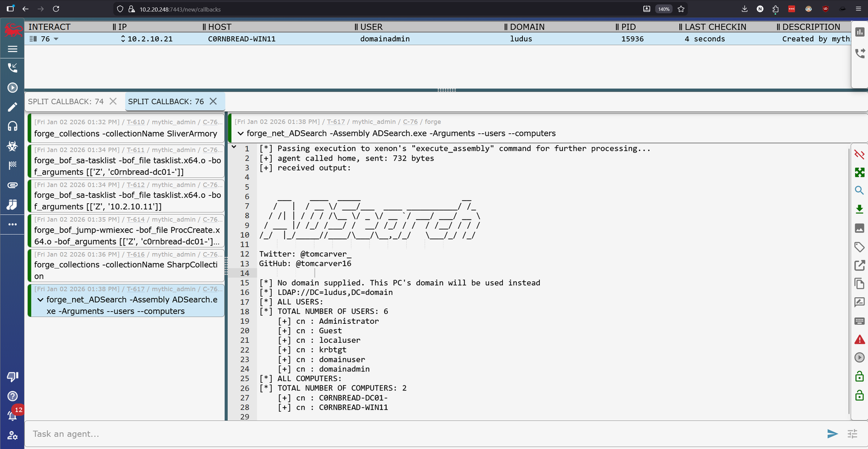Click the pencil icon in sidebar

tap(12, 107)
